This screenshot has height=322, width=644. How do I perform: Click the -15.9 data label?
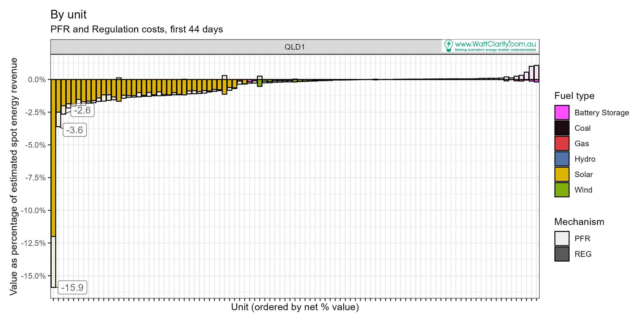click(72, 287)
